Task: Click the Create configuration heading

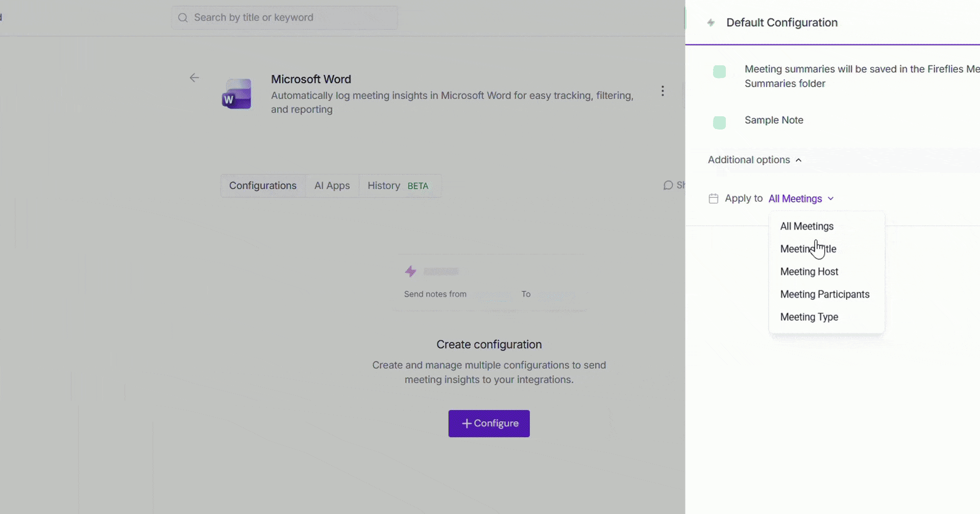Action: [x=489, y=344]
